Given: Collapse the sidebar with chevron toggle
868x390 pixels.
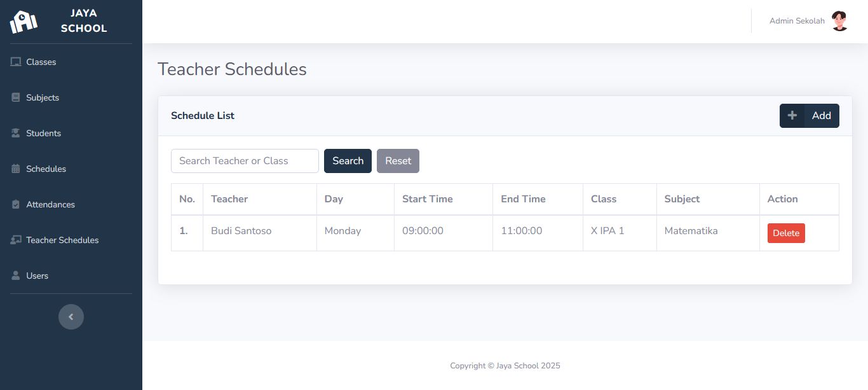Looking at the screenshot, I should tap(71, 317).
